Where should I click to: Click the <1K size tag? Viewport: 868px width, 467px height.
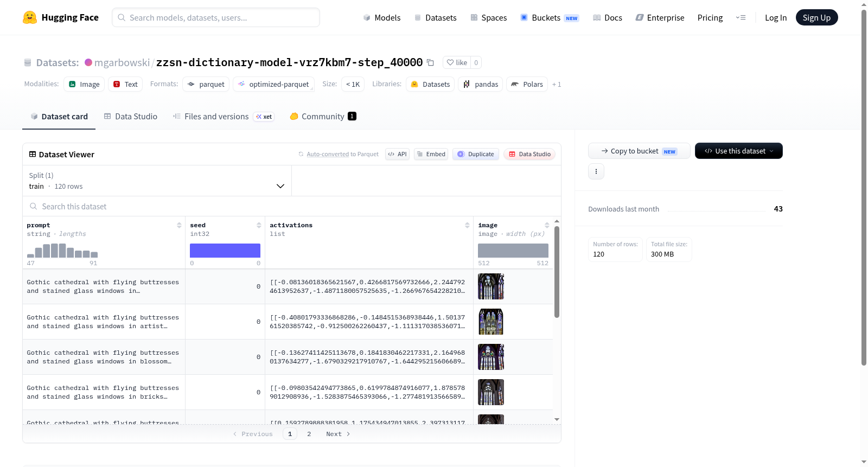pos(353,84)
